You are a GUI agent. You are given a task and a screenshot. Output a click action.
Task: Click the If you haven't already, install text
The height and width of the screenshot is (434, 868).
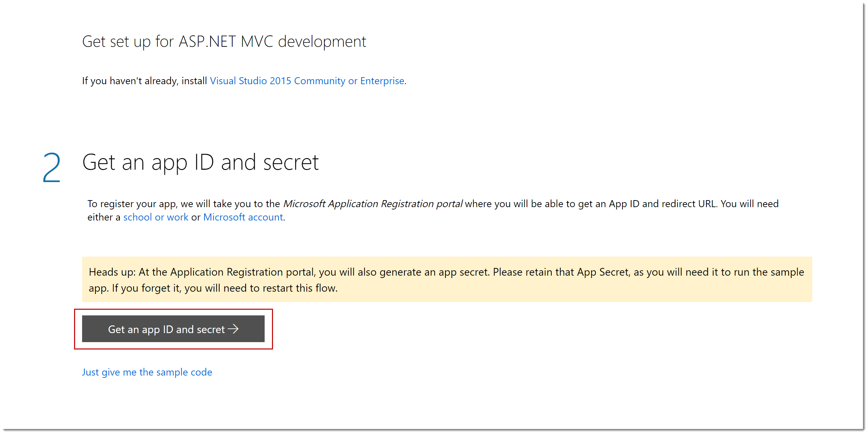click(144, 81)
